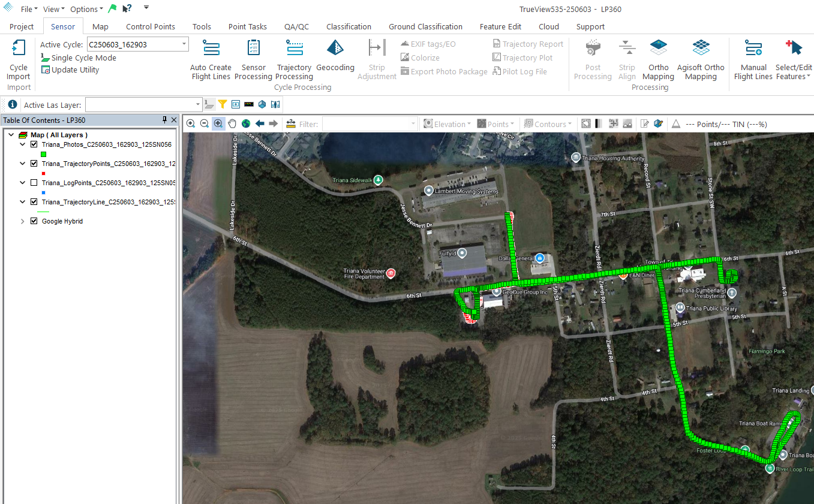Switch to the Control Points tab
Image resolution: width=814 pixels, height=504 pixels.
(x=151, y=26)
